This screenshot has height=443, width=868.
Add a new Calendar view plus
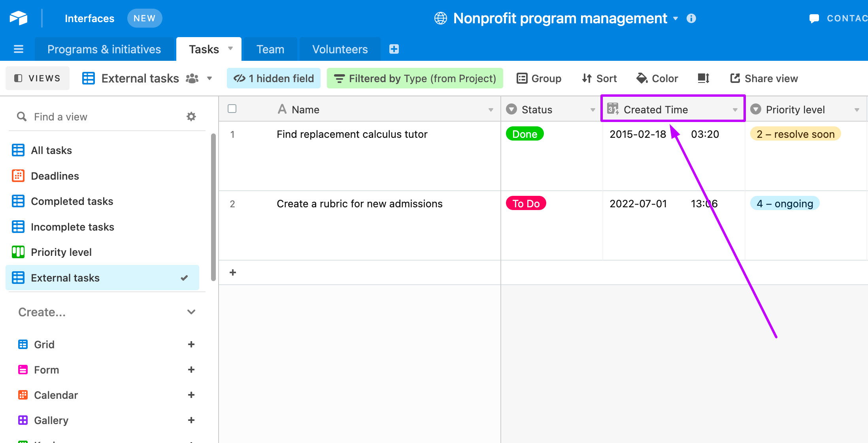(x=191, y=395)
